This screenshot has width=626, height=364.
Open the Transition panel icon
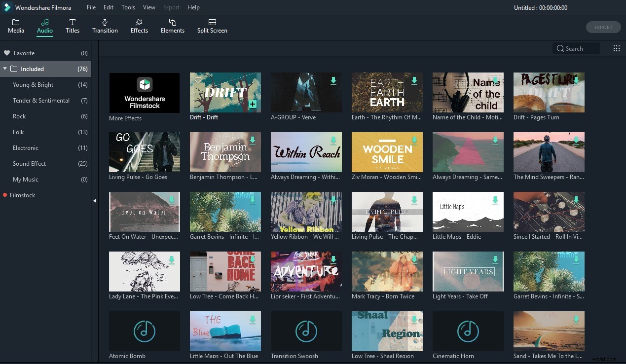(105, 26)
